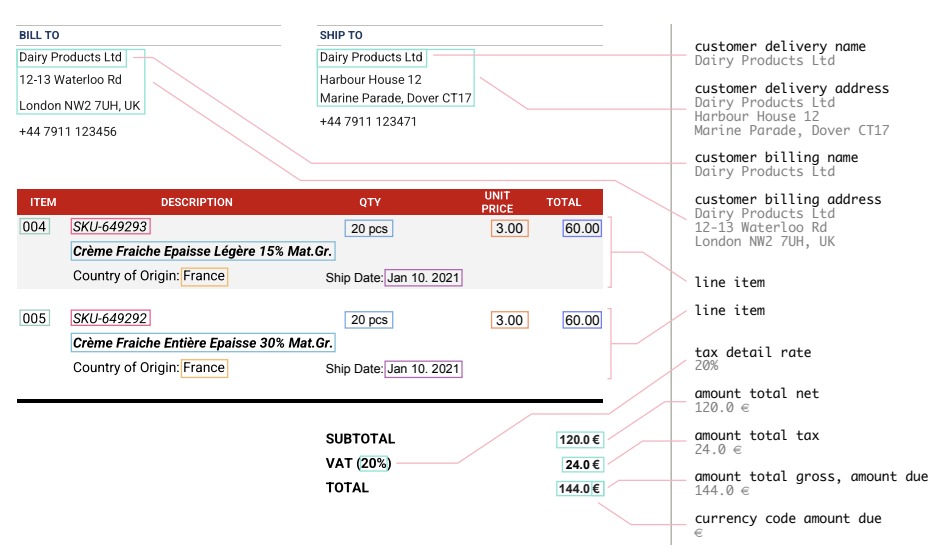940x556 pixels.
Task: Click extracted value 120.0 € in side panel
Action: (722, 408)
